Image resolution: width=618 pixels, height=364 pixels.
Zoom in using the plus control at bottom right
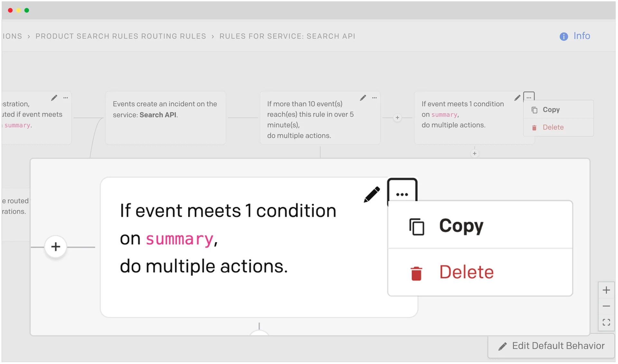click(606, 290)
